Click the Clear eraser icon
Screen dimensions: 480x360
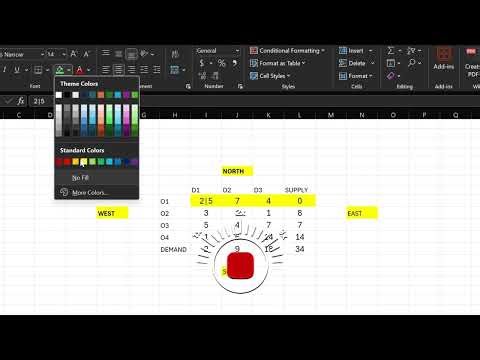click(x=390, y=76)
